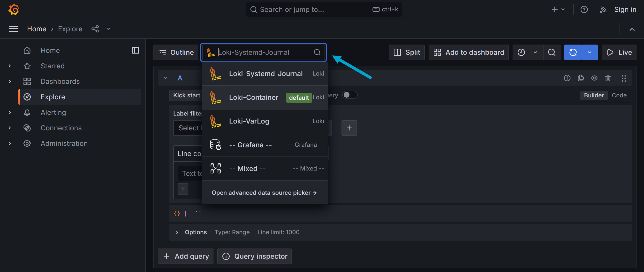Open advanced data source picker link
This screenshot has width=644, height=272.
tap(264, 193)
